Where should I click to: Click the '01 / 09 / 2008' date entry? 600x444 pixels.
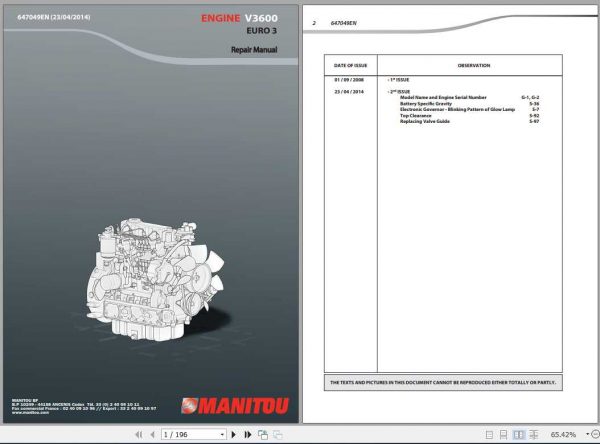349,80
